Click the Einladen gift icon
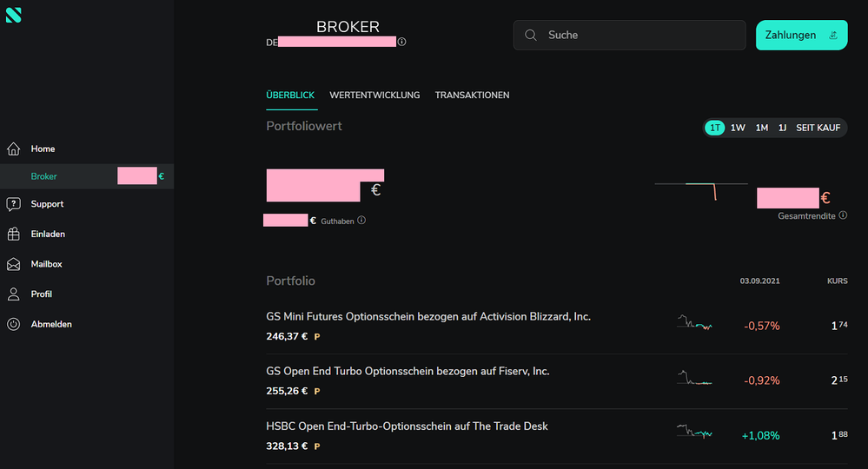Screen dimensions: 868x469 13,234
